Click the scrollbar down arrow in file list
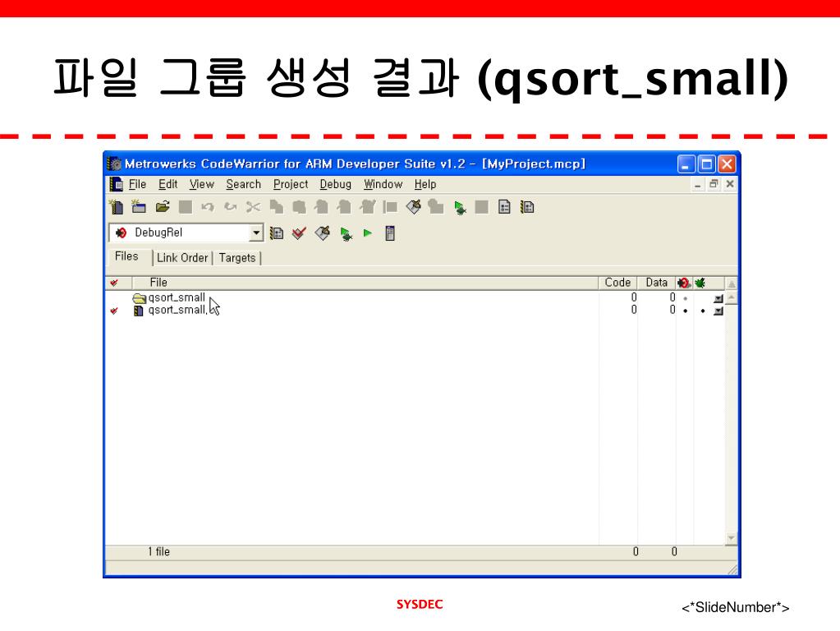Screen dimensions: 840x631 pos(732,538)
